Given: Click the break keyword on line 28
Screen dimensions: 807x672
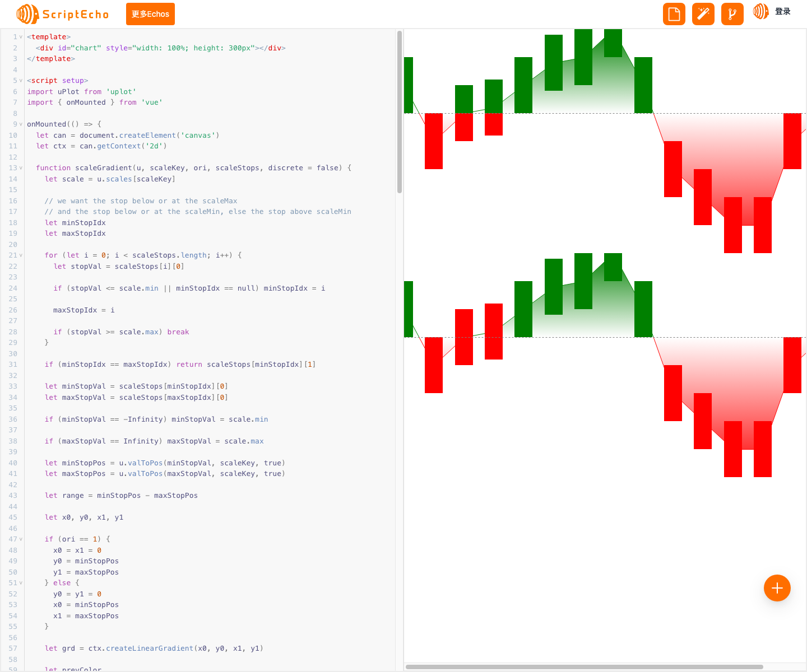Looking at the screenshot, I should coord(178,332).
